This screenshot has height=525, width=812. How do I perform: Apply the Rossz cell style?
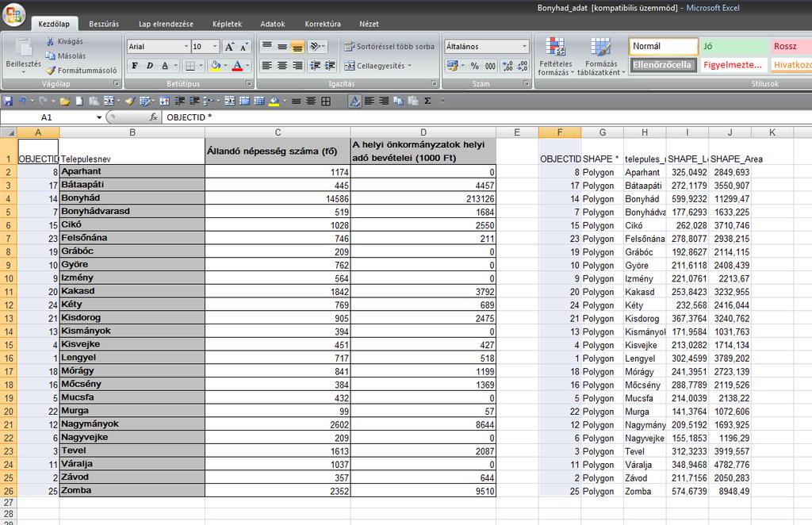791,46
